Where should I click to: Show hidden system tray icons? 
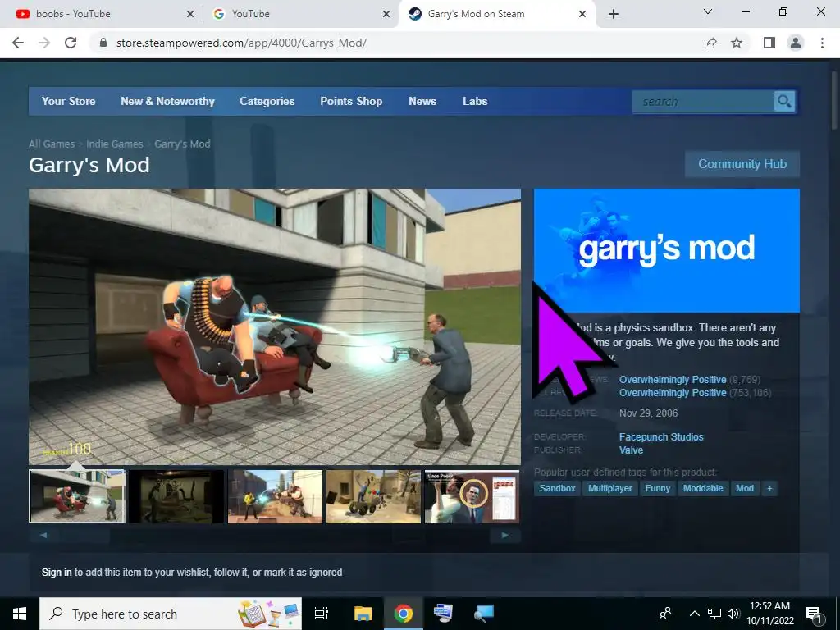pos(694,614)
